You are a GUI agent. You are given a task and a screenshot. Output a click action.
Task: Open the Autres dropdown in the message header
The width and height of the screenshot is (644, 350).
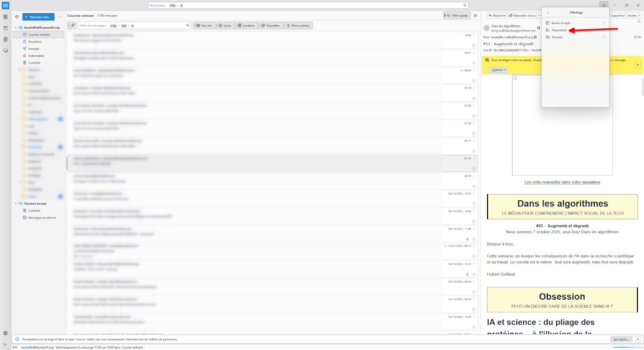click(634, 15)
